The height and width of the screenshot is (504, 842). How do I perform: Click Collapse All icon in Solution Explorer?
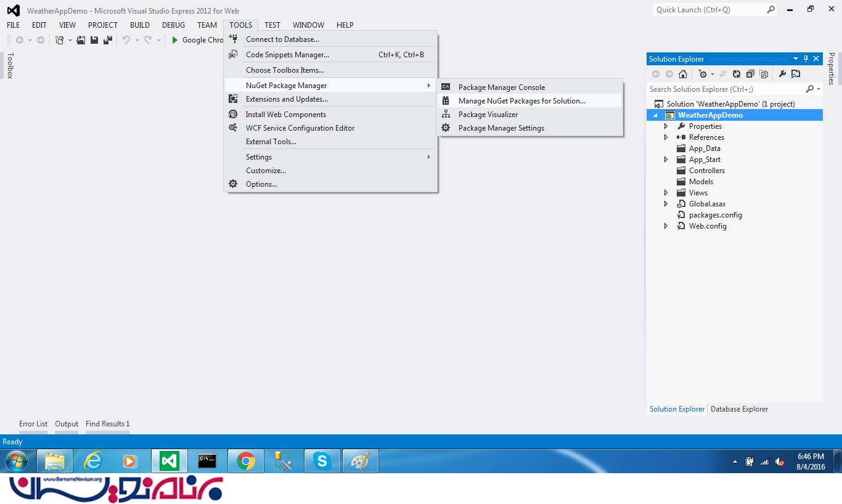pyautogui.click(x=750, y=74)
